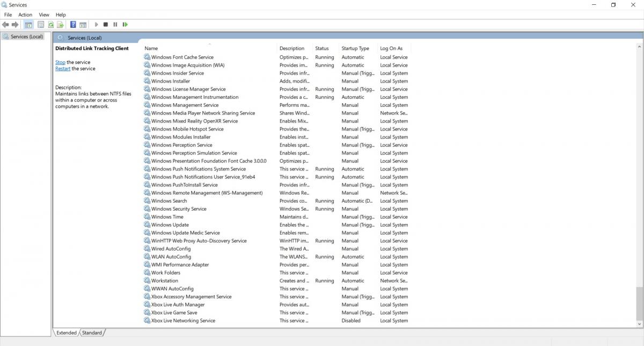The height and width of the screenshot is (346, 644).
Task: Select Windows License Manager Service row
Action: (x=276, y=89)
